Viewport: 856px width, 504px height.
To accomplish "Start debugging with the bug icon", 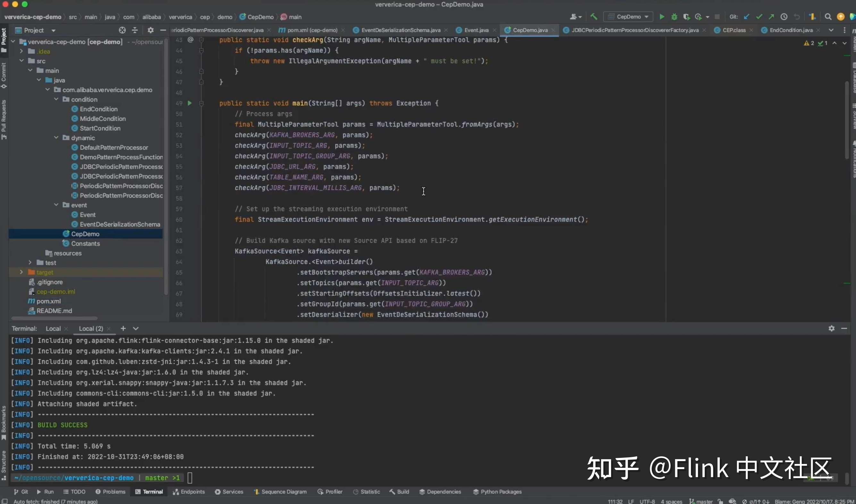I will (674, 17).
